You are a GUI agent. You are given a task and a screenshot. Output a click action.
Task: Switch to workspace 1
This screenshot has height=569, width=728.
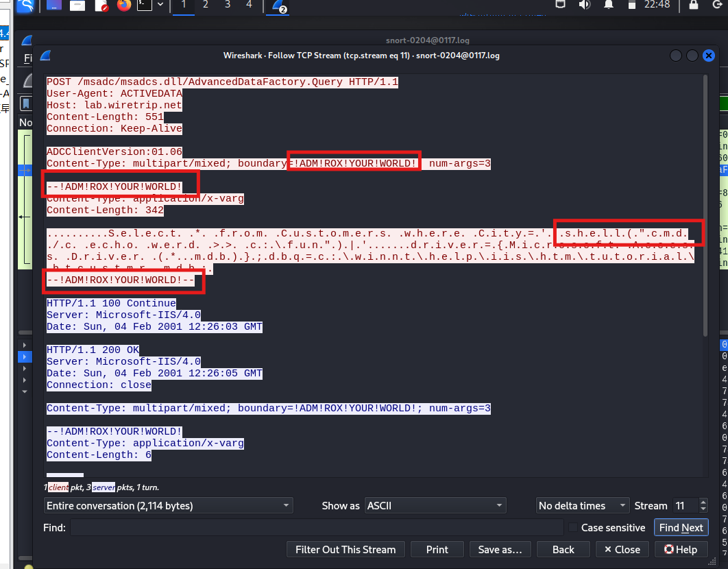[184, 5]
